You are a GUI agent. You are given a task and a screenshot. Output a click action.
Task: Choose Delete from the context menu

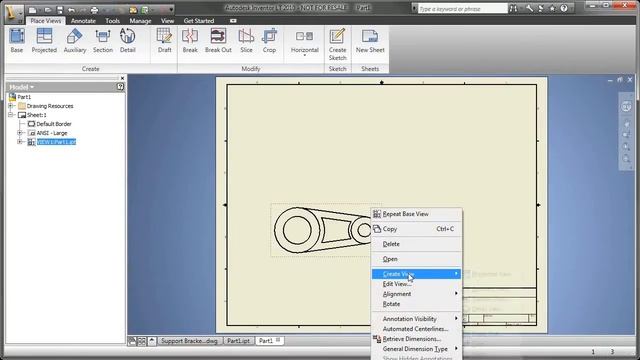pyautogui.click(x=416, y=244)
